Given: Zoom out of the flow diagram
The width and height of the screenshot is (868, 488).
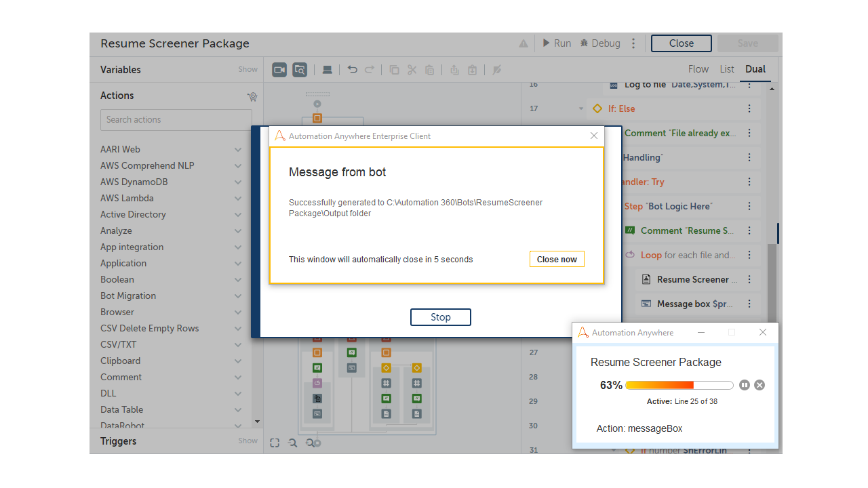Looking at the screenshot, I should (x=292, y=443).
